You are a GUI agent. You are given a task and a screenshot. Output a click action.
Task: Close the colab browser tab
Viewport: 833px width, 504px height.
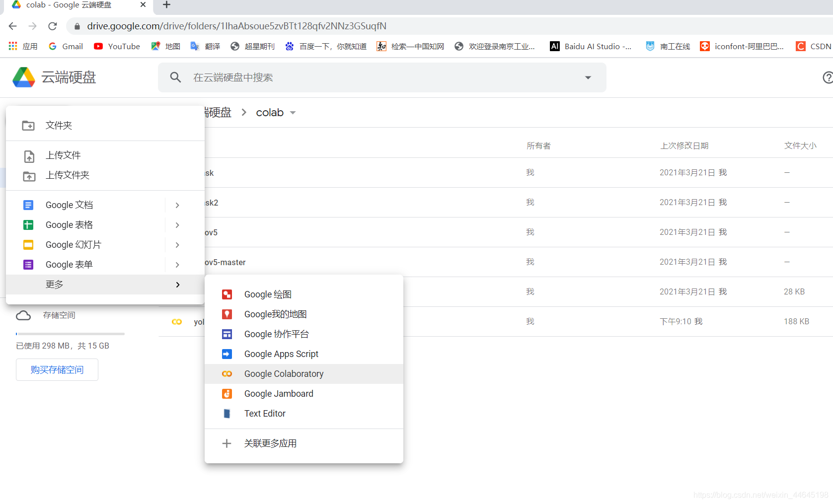[143, 4]
